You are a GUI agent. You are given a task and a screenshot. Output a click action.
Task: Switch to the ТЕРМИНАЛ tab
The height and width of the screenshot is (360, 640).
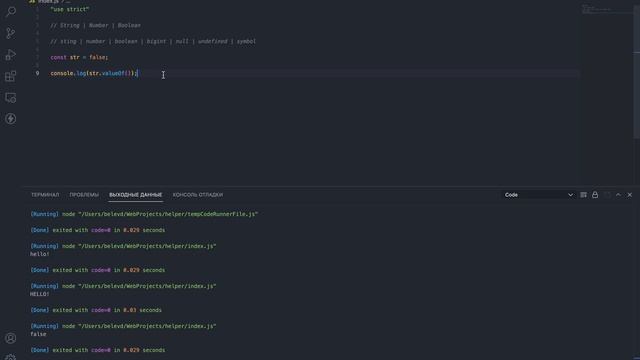45,195
